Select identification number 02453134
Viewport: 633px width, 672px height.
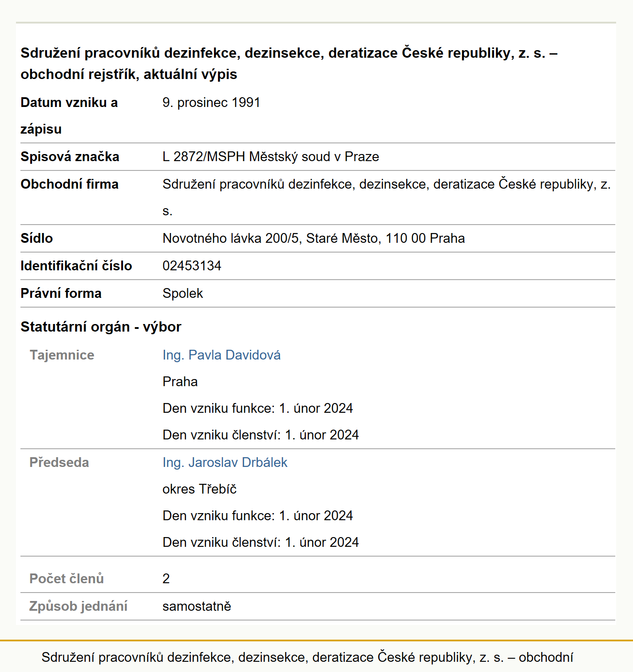(x=192, y=266)
